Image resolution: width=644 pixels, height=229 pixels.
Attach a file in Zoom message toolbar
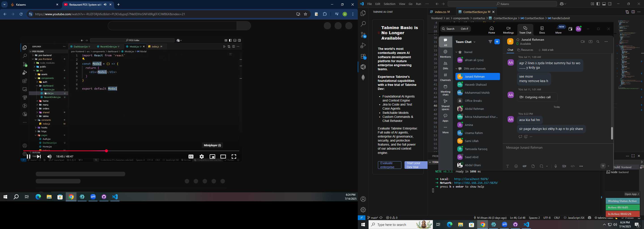[x=533, y=166]
